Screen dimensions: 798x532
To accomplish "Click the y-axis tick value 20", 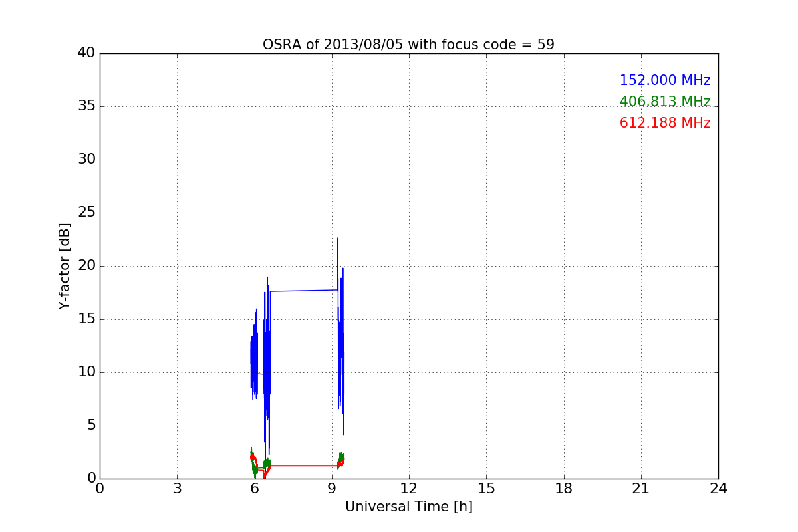I will 86,266.
